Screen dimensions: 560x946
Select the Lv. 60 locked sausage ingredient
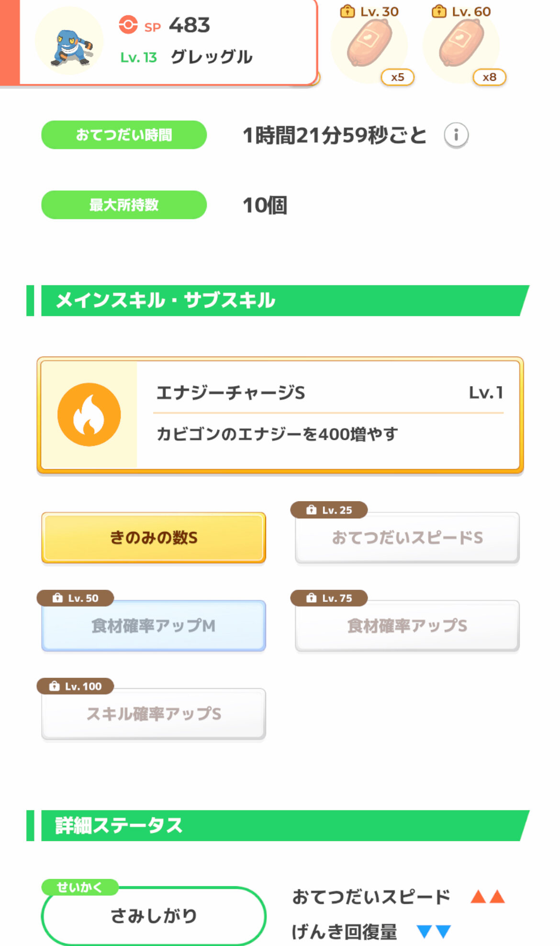462,44
